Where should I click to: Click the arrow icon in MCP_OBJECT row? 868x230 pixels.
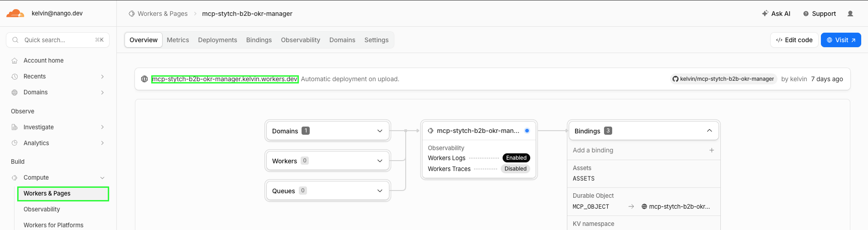click(x=631, y=206)
